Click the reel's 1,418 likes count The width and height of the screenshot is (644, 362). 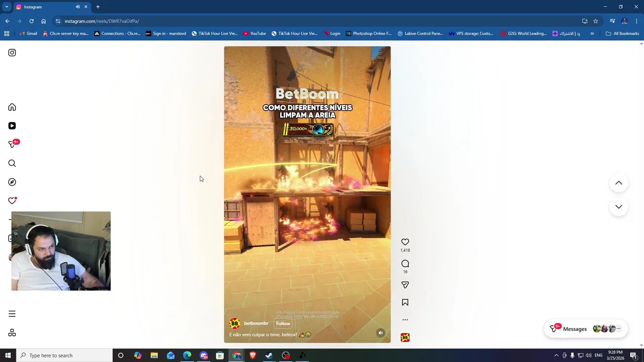pos(405,250)
